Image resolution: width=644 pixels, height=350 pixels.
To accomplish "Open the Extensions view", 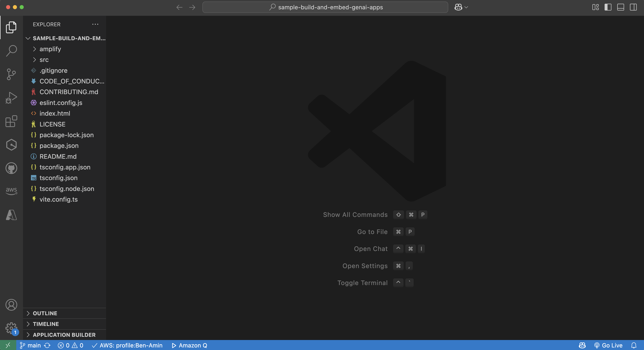I will point(11,121).
